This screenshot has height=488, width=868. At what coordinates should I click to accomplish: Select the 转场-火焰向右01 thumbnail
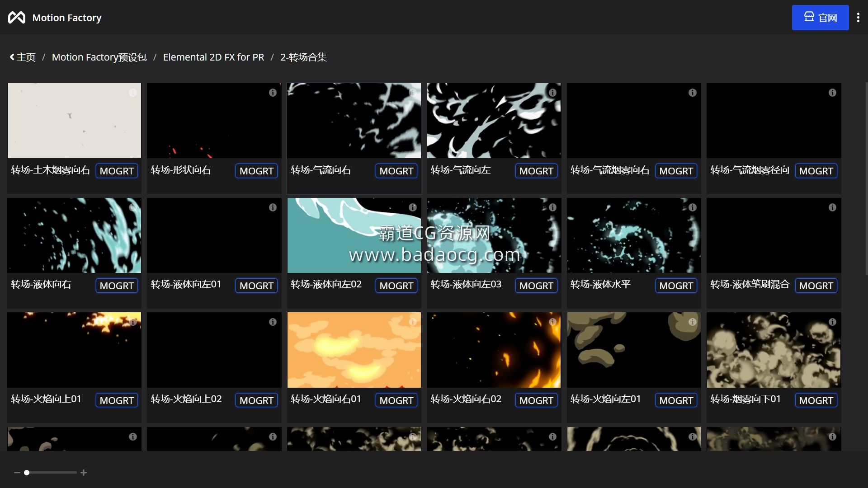click(354, 350)
